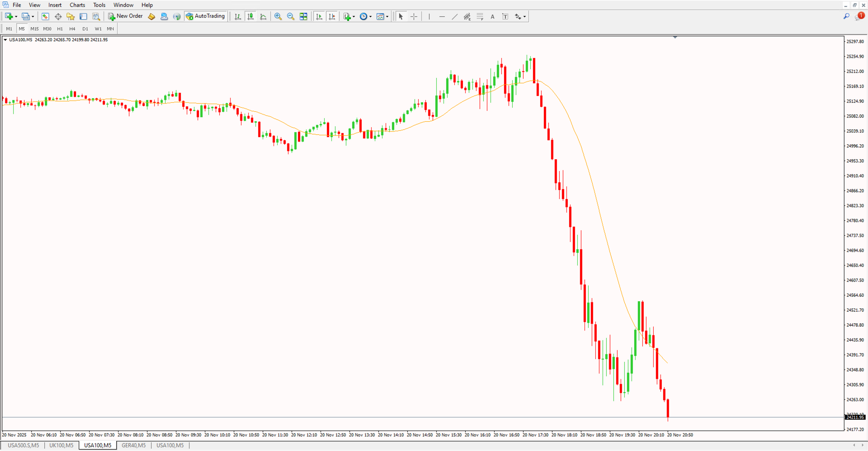Toggle AutoTrading on or off

205,16
